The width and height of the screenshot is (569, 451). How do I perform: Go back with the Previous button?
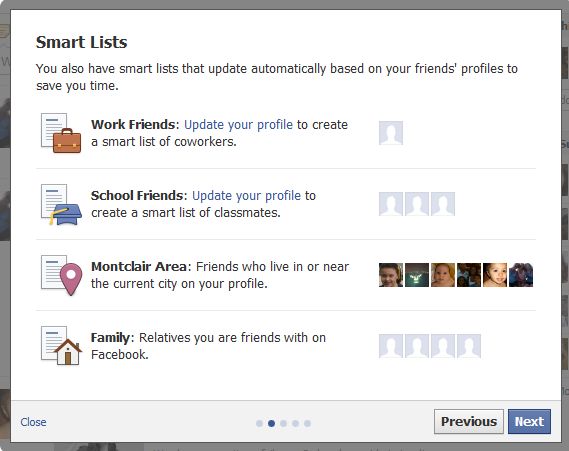(x=469, y=422)
